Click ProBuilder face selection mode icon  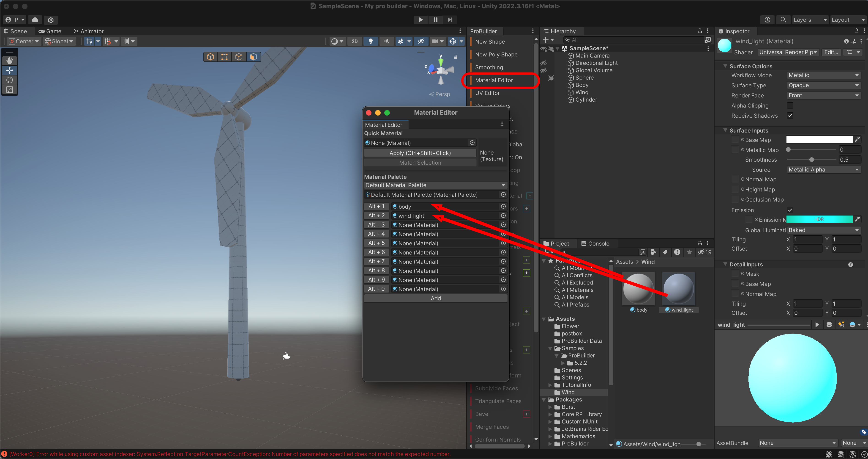pyautogui.click(x=253, y=57)
